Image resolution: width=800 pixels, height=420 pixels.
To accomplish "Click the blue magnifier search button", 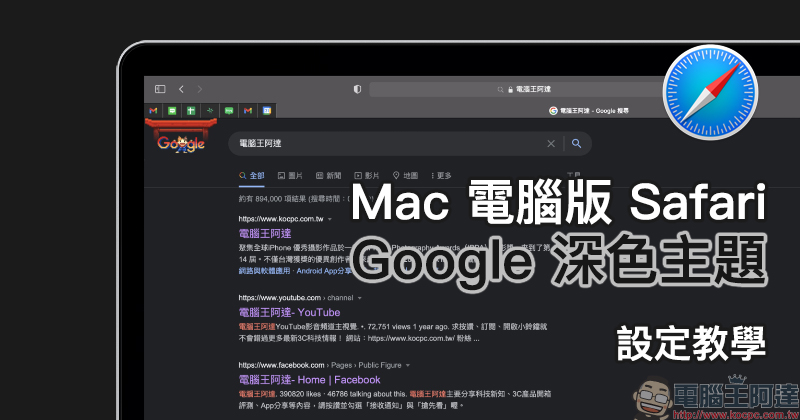I will coord(577,143).
